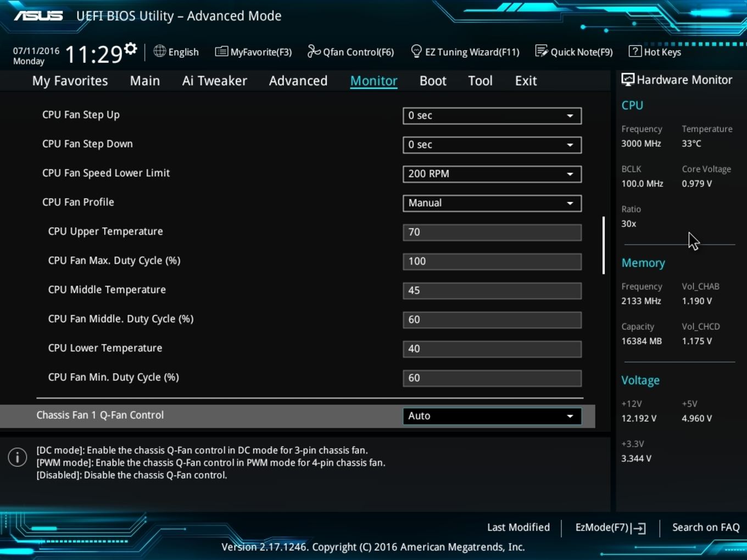The height and width of the screenshot is (560, 747).
Task: Click the EZ Tuning Wizard lightbulb icon
Action: point(416,51)
